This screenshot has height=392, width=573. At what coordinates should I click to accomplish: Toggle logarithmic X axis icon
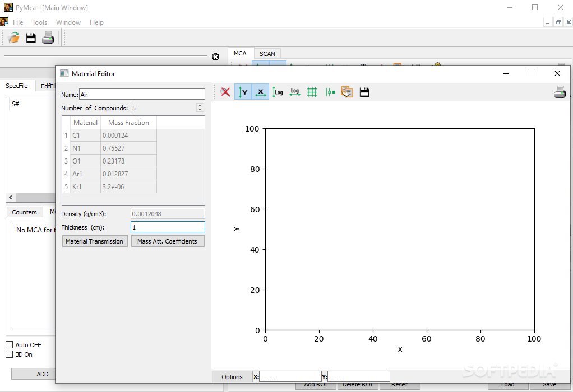pos(294,92)
